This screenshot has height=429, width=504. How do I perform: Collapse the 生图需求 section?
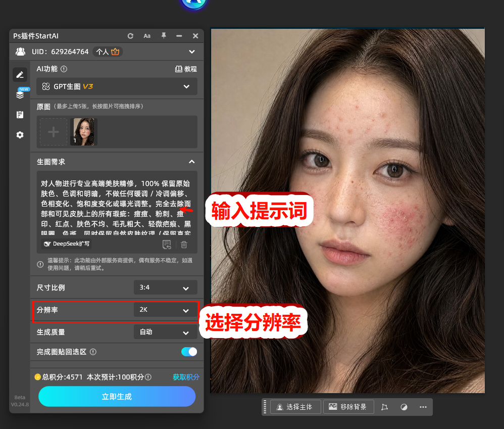click(192, 162)
